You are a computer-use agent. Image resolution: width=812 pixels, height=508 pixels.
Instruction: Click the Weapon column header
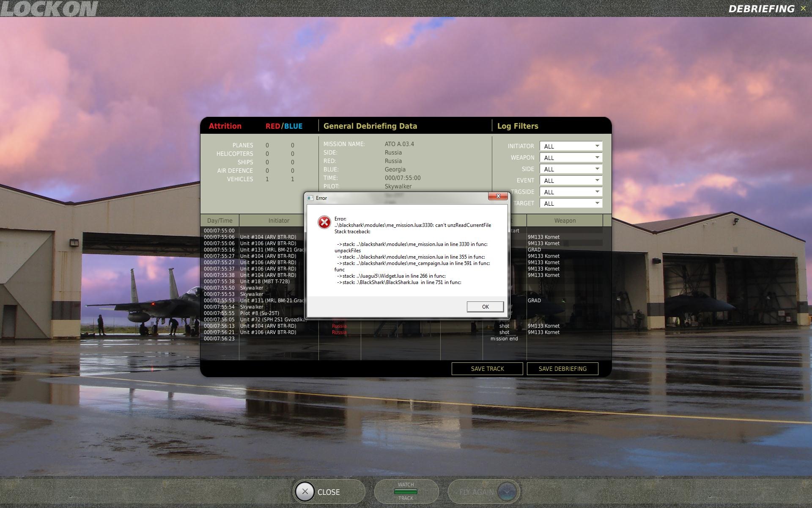[565, 221]
